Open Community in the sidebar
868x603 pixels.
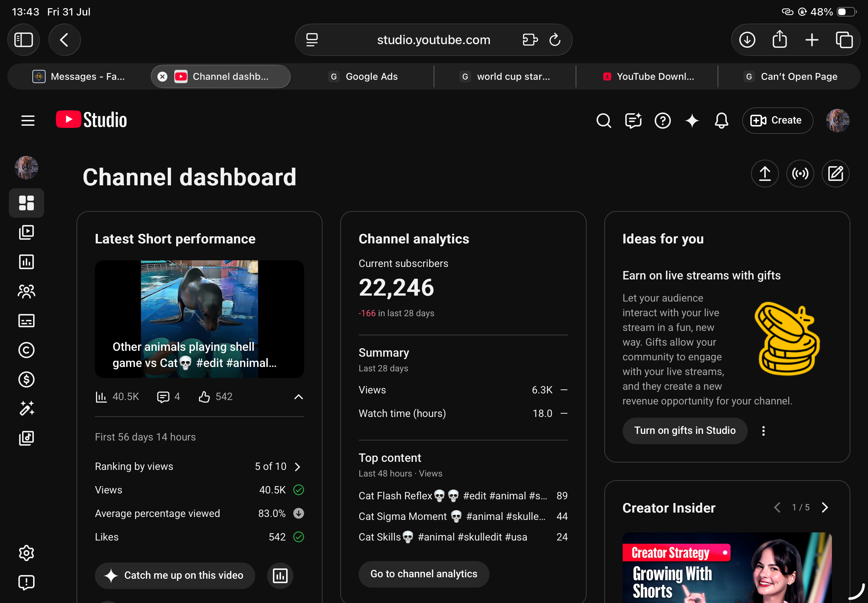tap(26, 291)
